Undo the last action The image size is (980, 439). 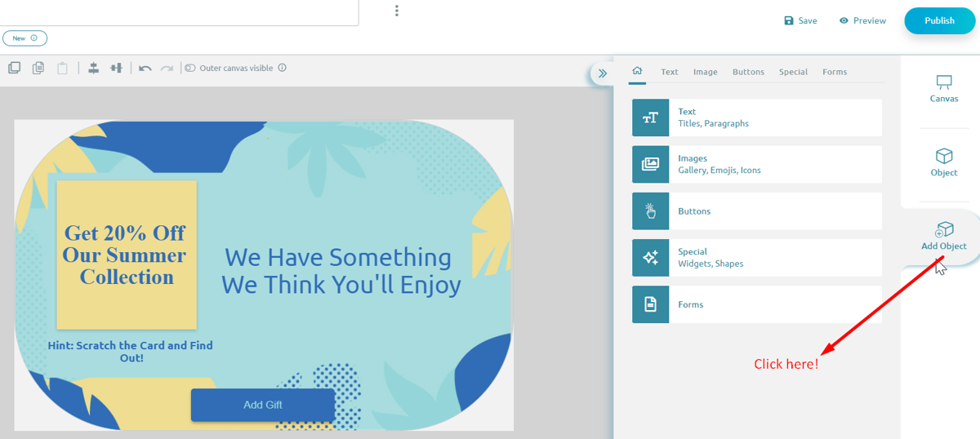pos(145,69)
